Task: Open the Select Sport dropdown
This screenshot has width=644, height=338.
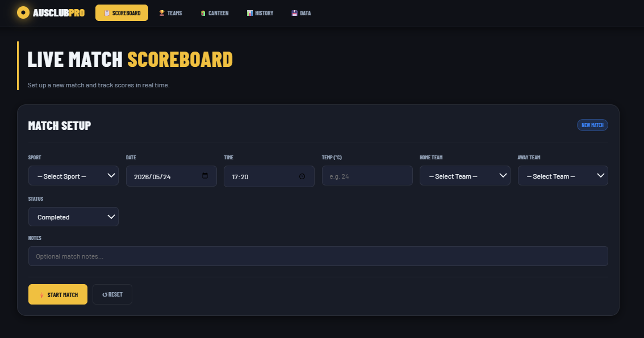Action: coord(73,176)
